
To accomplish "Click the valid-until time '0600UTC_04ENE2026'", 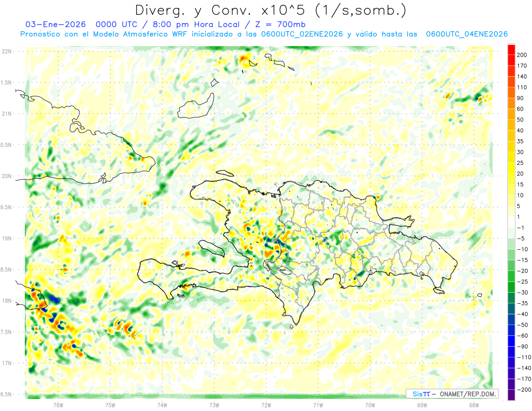I will pyautogui.click(x=467, y=34).
